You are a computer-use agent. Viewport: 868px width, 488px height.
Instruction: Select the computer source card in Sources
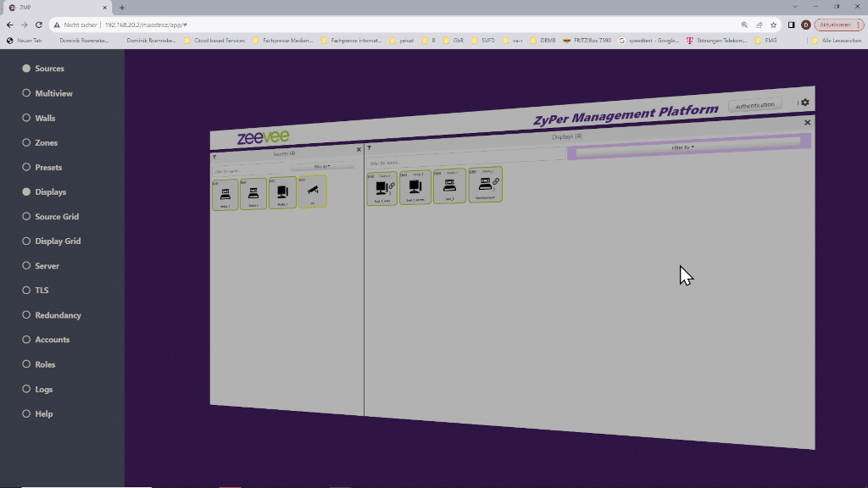click(282, 192)
